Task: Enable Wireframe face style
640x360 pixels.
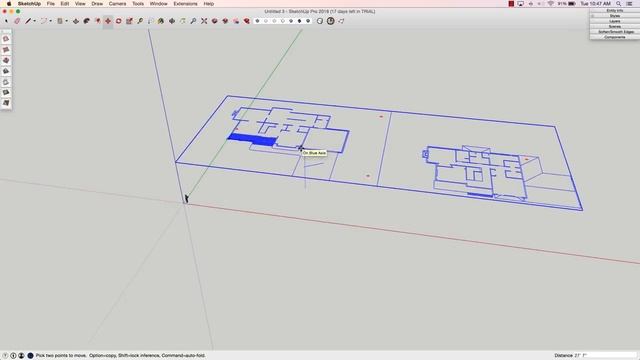Action: pyautogui.click(x=274, y=21)
